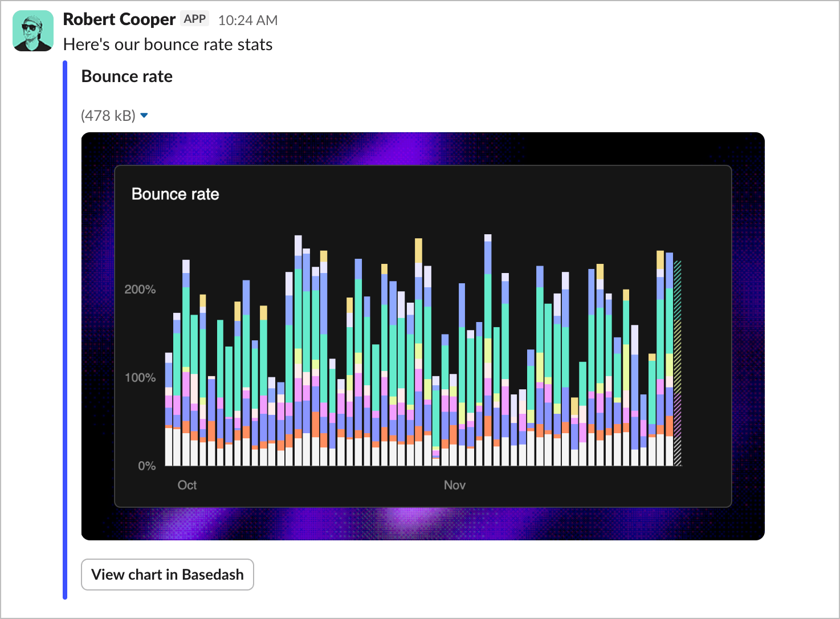The height and width of the screenshot is (619, 840).
Task: Click Robert Cooper's avatar image
Action: tap(33, 31)
